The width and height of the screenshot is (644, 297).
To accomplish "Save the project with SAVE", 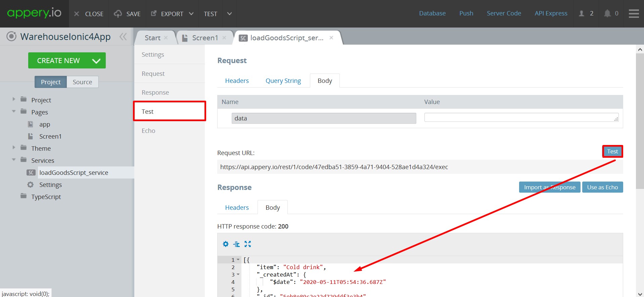I will 127,14.
